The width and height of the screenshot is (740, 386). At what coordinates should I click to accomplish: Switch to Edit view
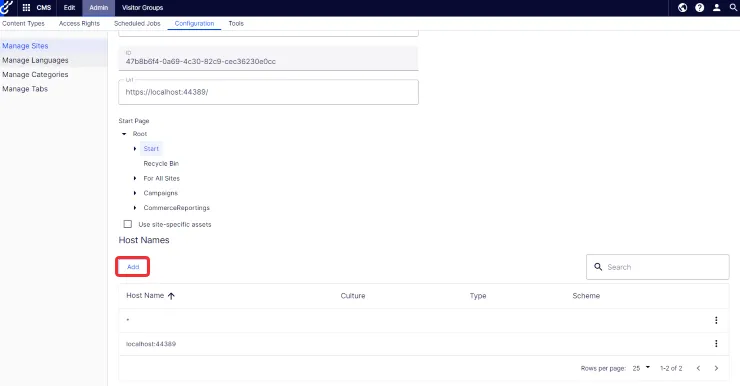coord(69,8)
